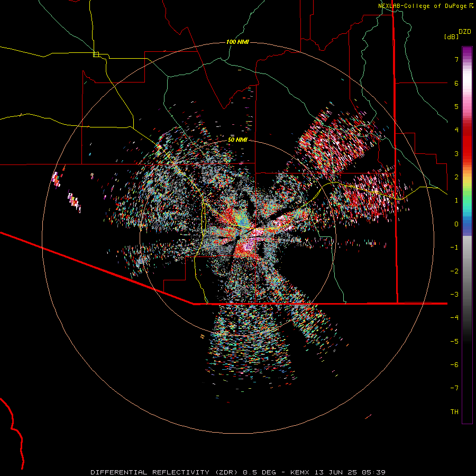Click the 2 value on the color scale
The image size is (476, 476).
[456, 177]
